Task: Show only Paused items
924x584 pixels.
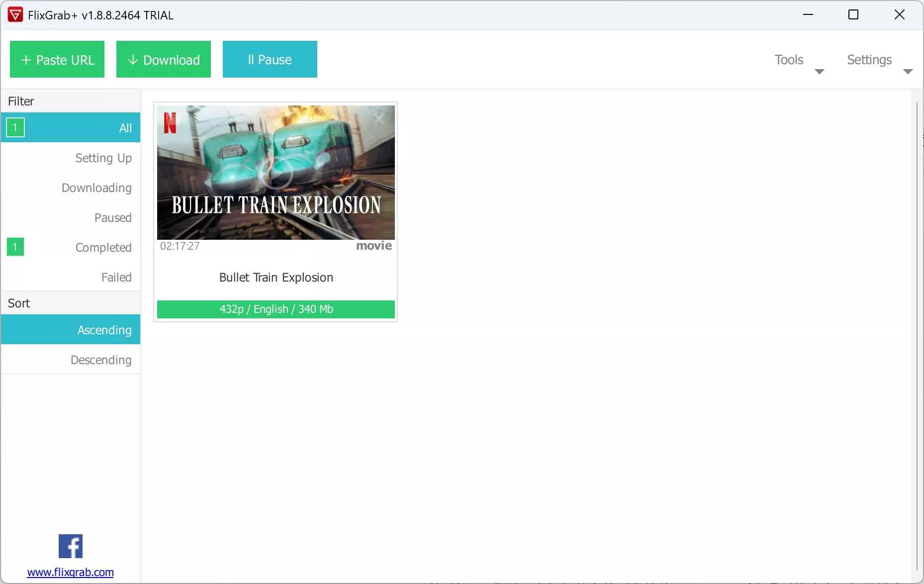Action: 71,217
